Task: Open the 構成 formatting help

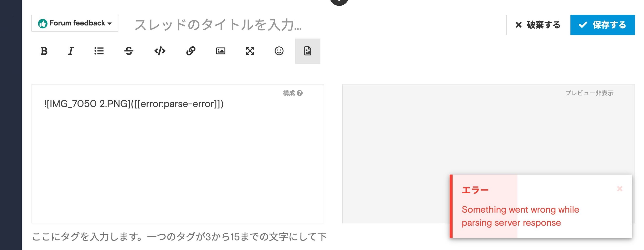Action: (x=293, y=93)
